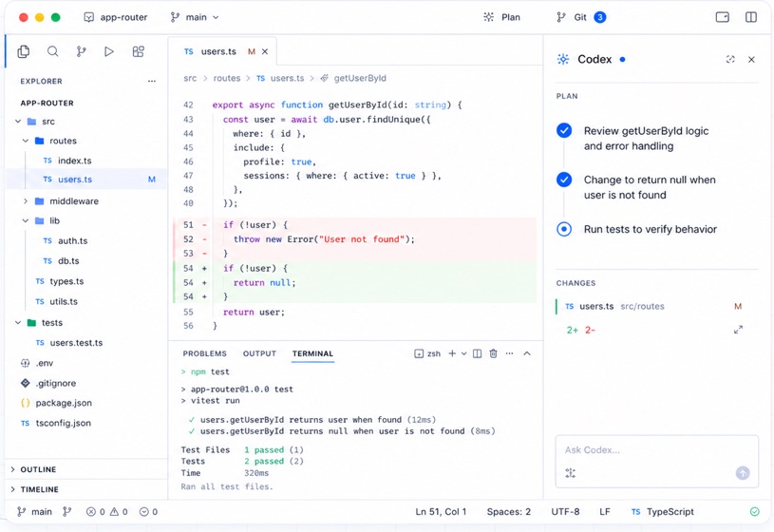Open terminal more actions ellipsis
The height and width of the screenshot is (532, 774).
(x=509, y=353)
